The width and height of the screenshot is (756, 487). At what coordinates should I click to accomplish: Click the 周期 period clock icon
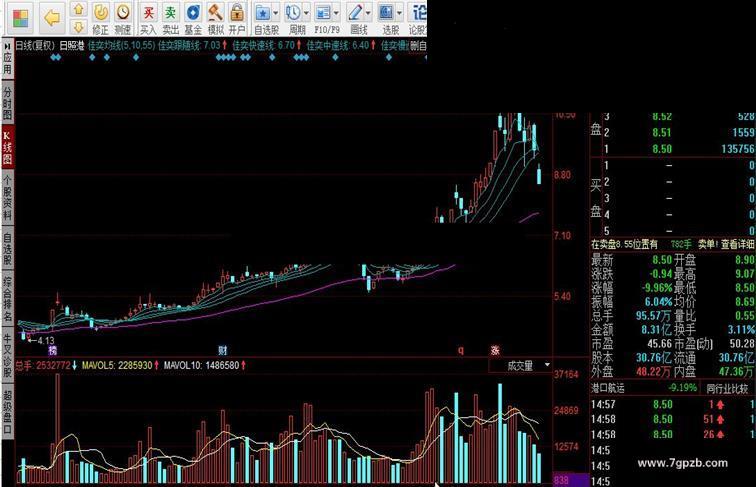(293, 13)
